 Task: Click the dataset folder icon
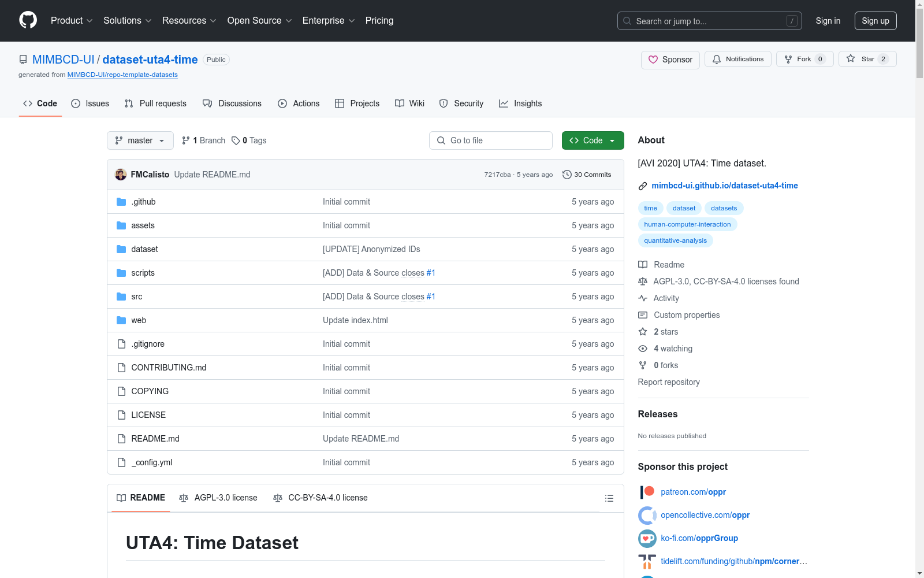coord(121,249)
